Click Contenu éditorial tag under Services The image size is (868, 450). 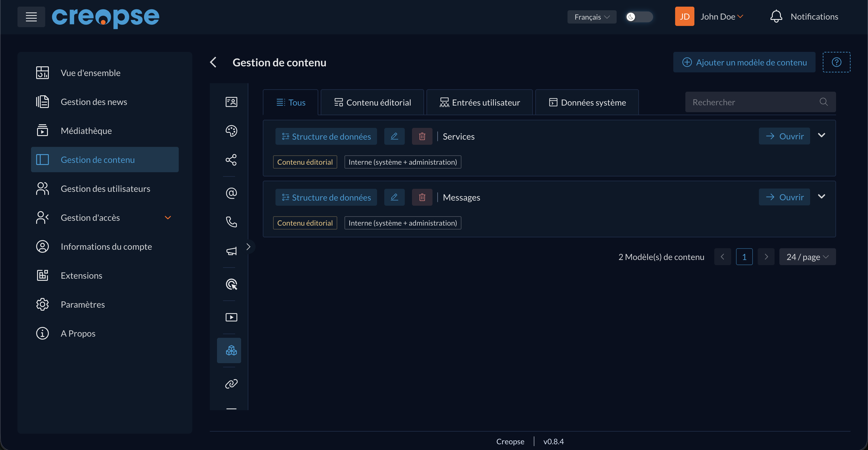point(305,162)
